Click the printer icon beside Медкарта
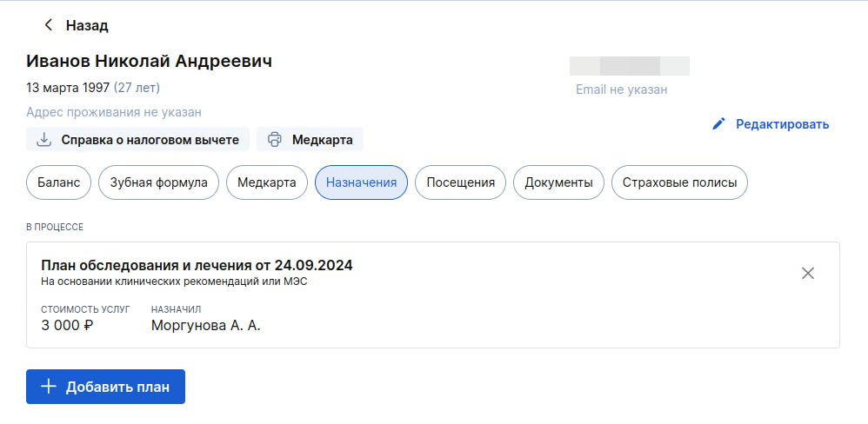Viewport: 868px width, 424px height. 275,139
